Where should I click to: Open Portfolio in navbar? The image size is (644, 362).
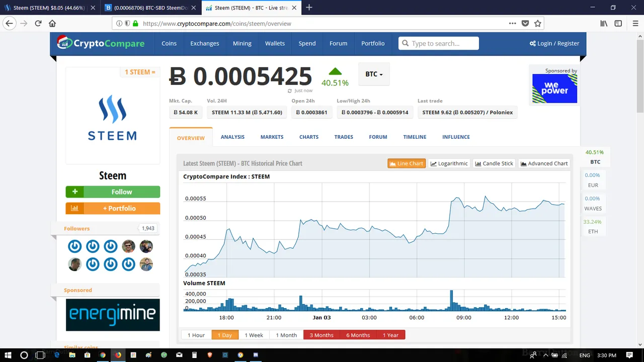(373, 43)
